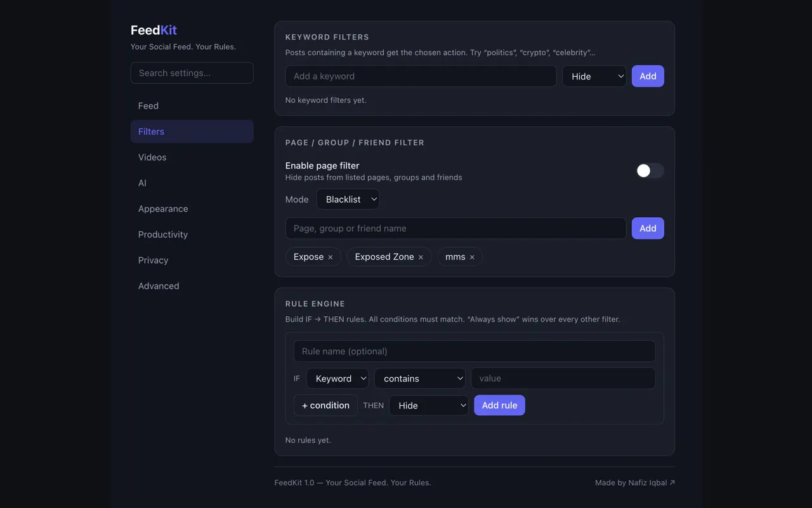
Task: Focus the rule condition value field
Action: click(563, 378)
